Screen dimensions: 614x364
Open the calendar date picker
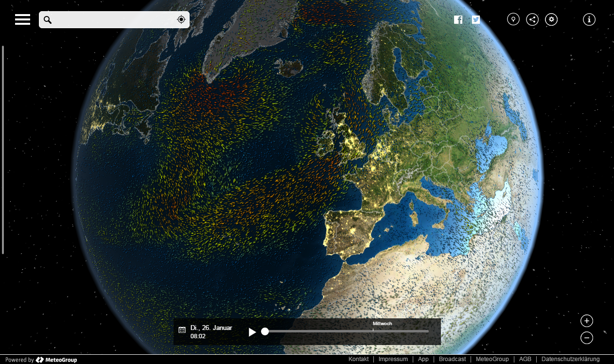click(x=182, y=330)
